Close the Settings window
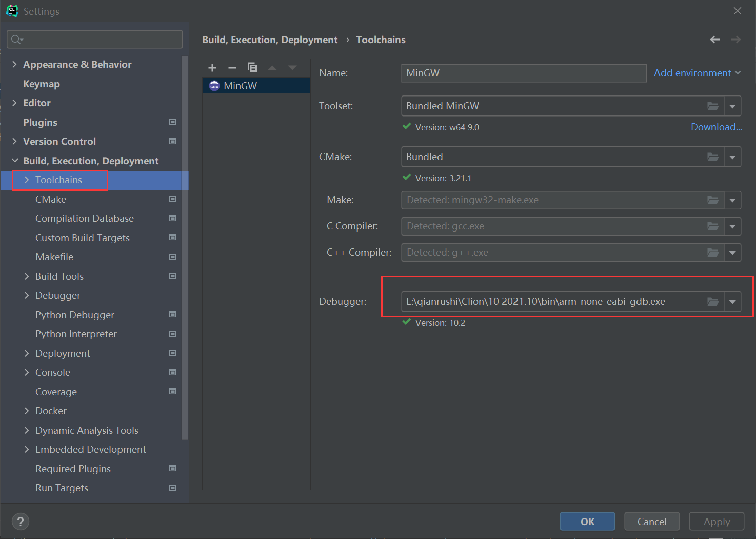The image size is (756, 539). (738, 11)
